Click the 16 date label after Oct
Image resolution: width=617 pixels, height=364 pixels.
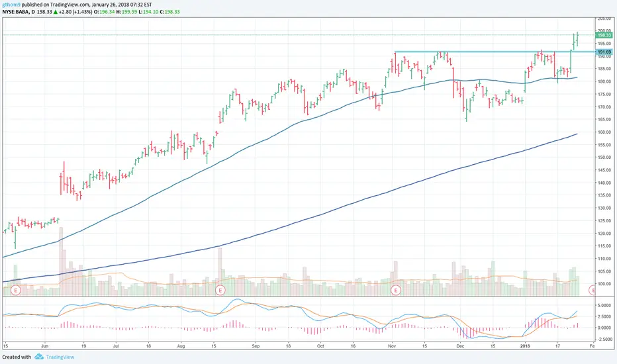(x=354, y=346)
